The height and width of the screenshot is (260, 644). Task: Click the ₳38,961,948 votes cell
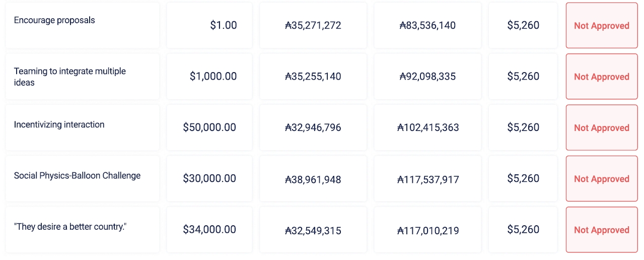[x=313, y=179]
